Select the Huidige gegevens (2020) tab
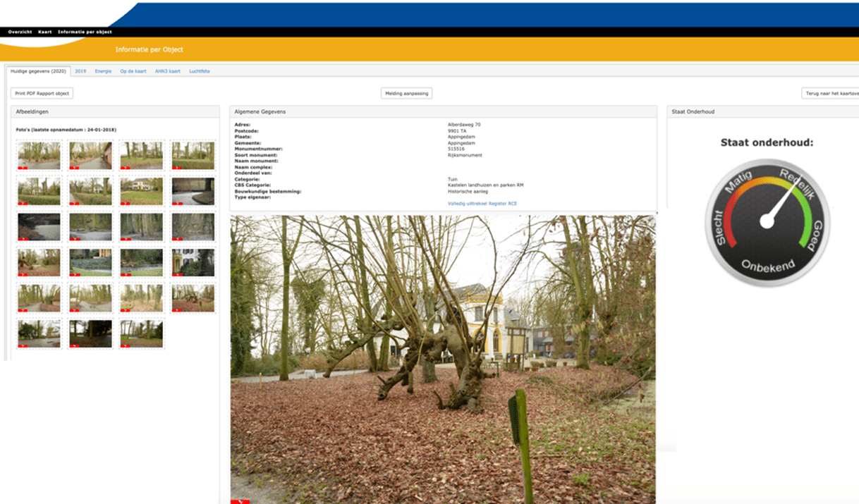 pyautogui.click(x=38, y=71)
